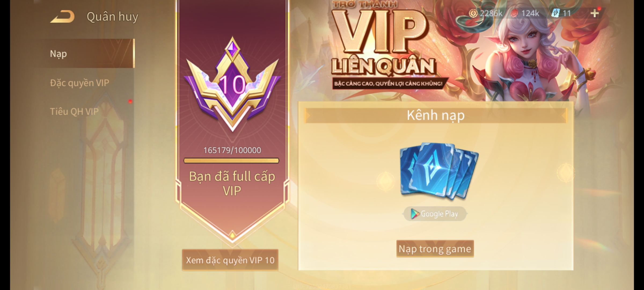Tap the back arrow icon
Screen dimensions: 644x290
[x=62, y=17]
